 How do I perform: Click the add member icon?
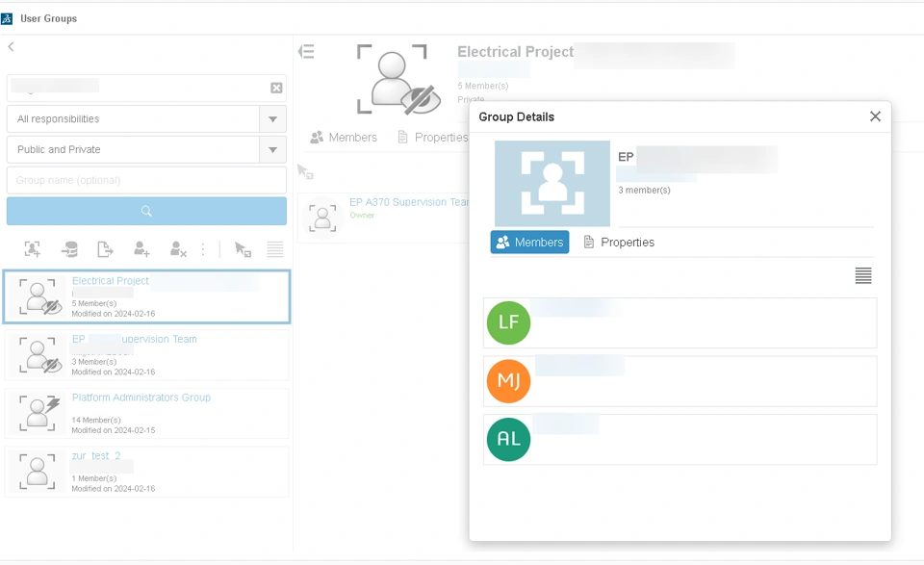[x=141, y=250]
